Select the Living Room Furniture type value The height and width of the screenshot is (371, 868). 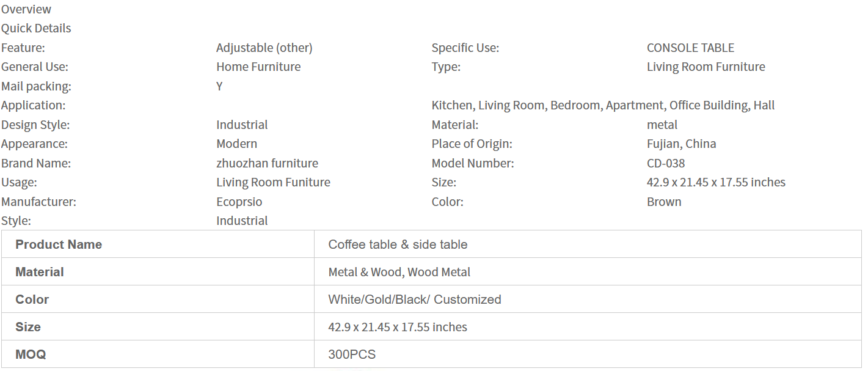[x=706, y=67]
